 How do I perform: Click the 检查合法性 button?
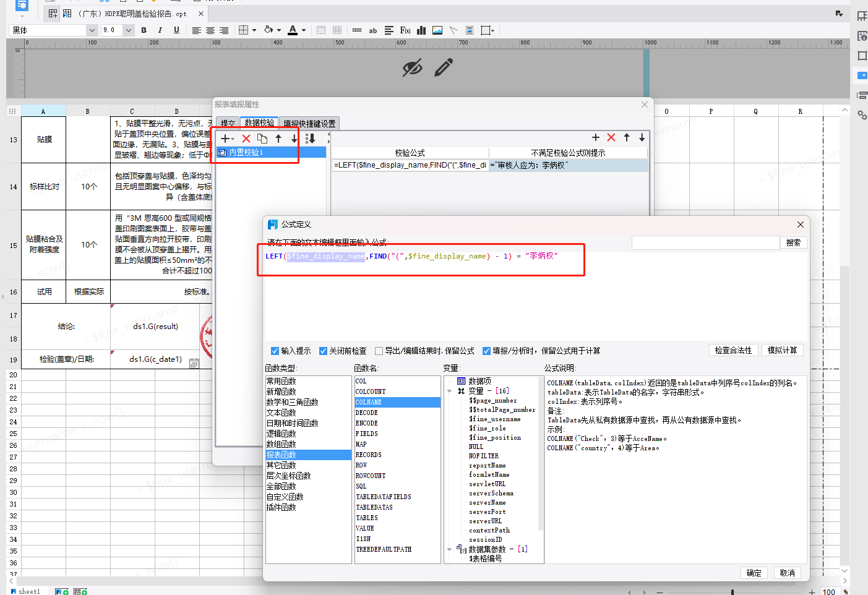pyautogui.click(x=733, y=350)
